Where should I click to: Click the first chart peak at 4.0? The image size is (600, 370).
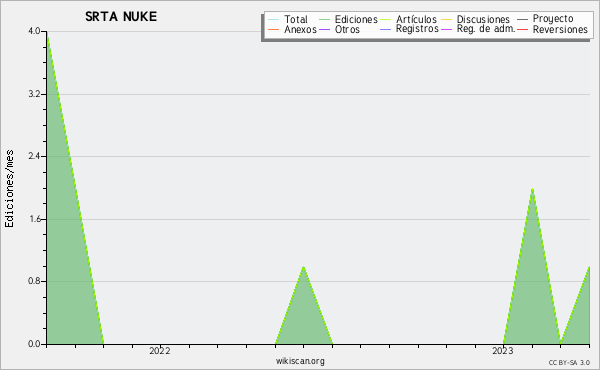tap(47, 32)
